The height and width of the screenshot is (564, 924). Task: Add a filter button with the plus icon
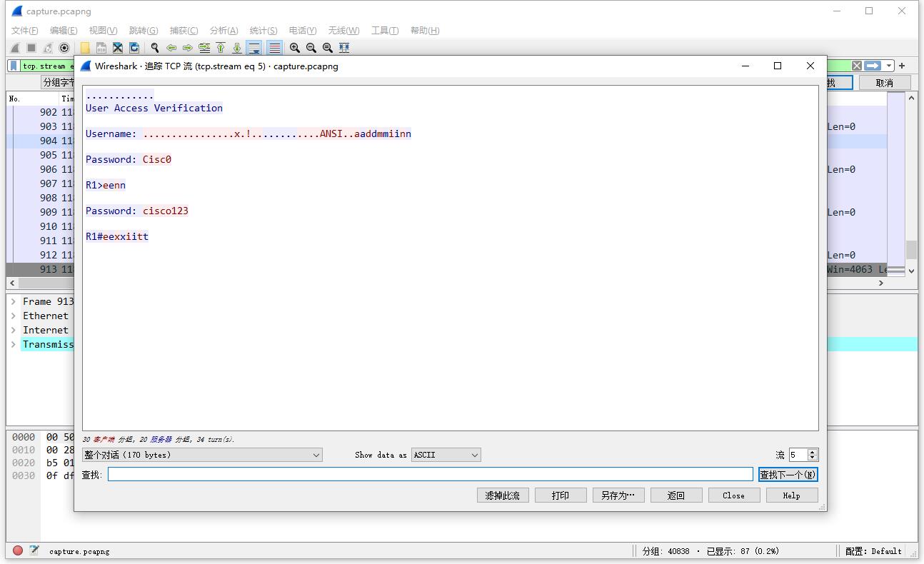(x=903, y=66)
